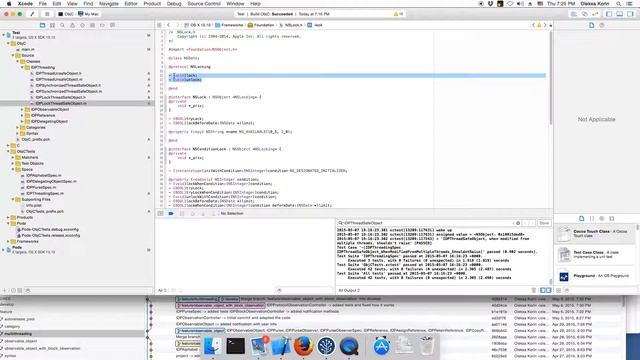Open Finder from the Dock
The image size is (640, 360).
pos(213,346)
